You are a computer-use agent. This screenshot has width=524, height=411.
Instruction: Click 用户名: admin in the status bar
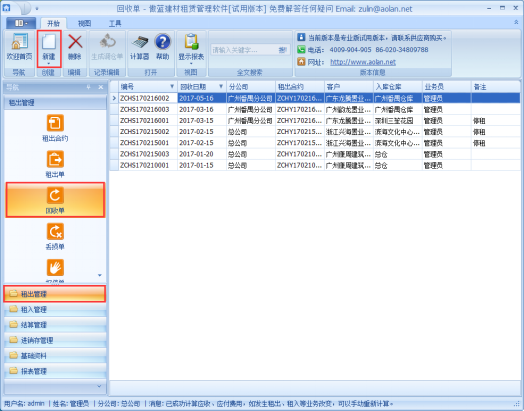pos(24,404)
